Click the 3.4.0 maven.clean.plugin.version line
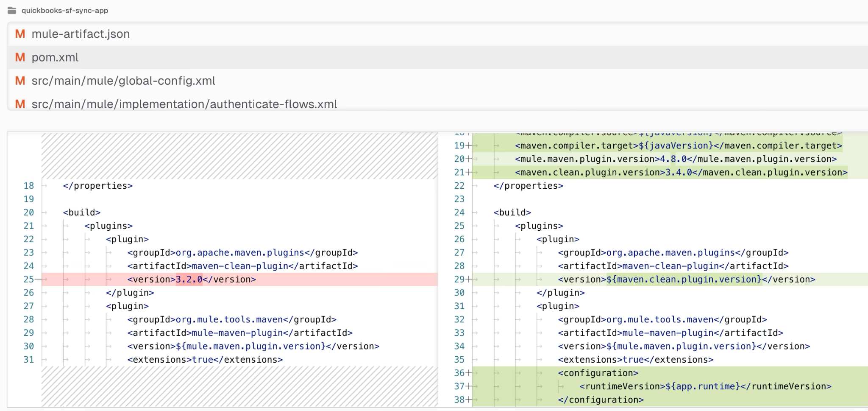The height and width of the screenshot is (411, 868). click(681, 172)
